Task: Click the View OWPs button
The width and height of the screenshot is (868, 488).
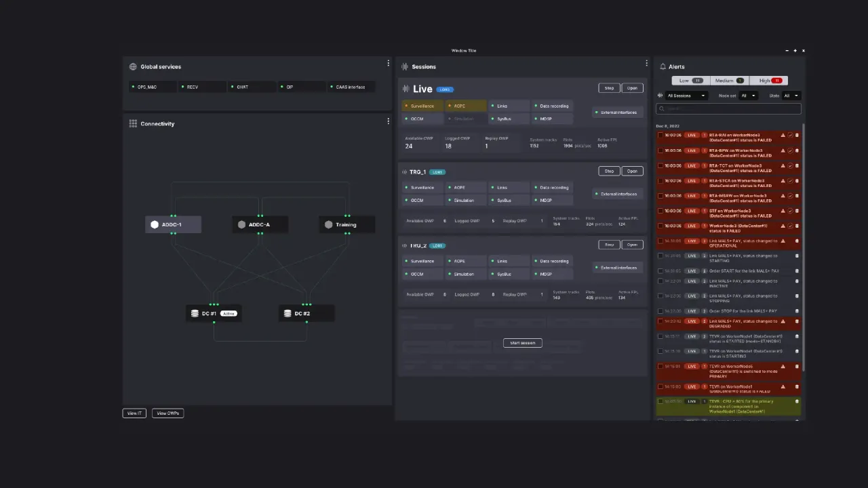Action: (167, 413)
